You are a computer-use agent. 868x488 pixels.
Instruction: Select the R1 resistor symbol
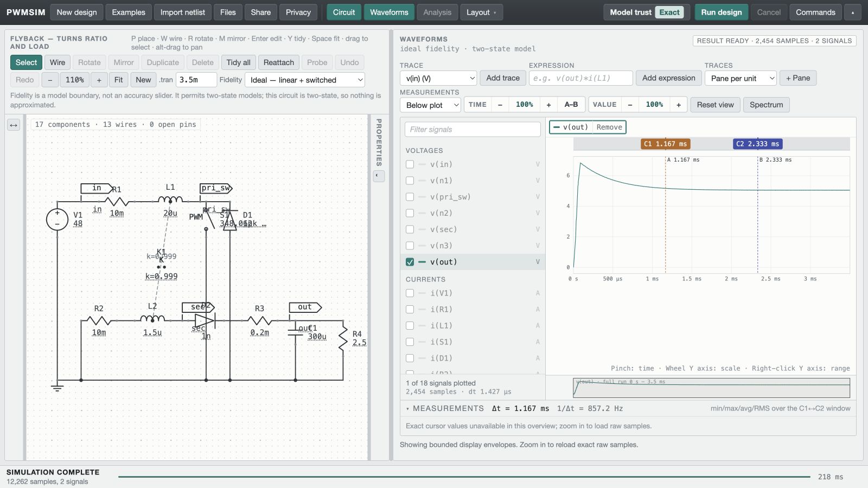coord(117,201)
